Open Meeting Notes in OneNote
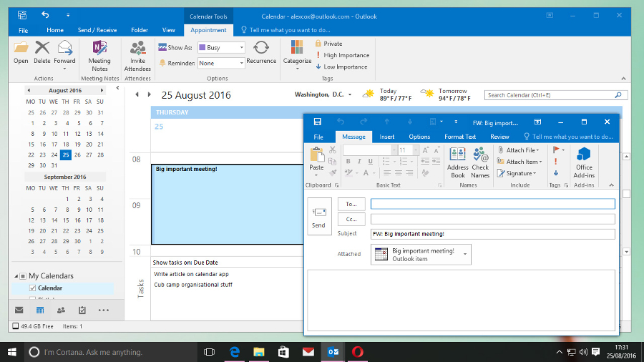Screen dimensions: 644x362 [x=99, y=57]
